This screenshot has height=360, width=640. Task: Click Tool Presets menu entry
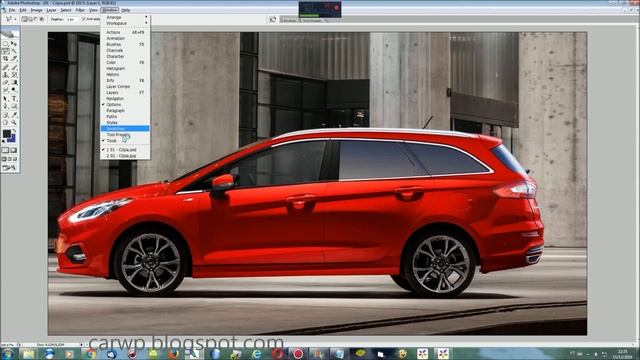tap(125, 135)
